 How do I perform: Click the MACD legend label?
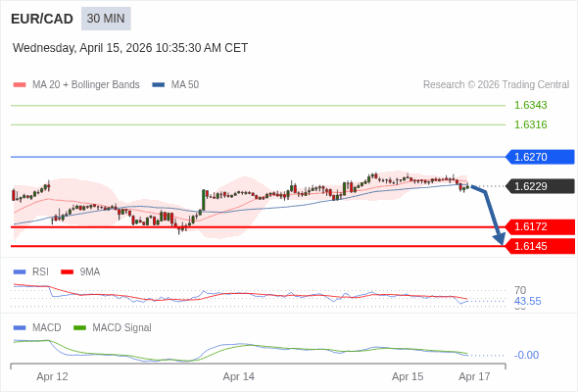(47, 328)
